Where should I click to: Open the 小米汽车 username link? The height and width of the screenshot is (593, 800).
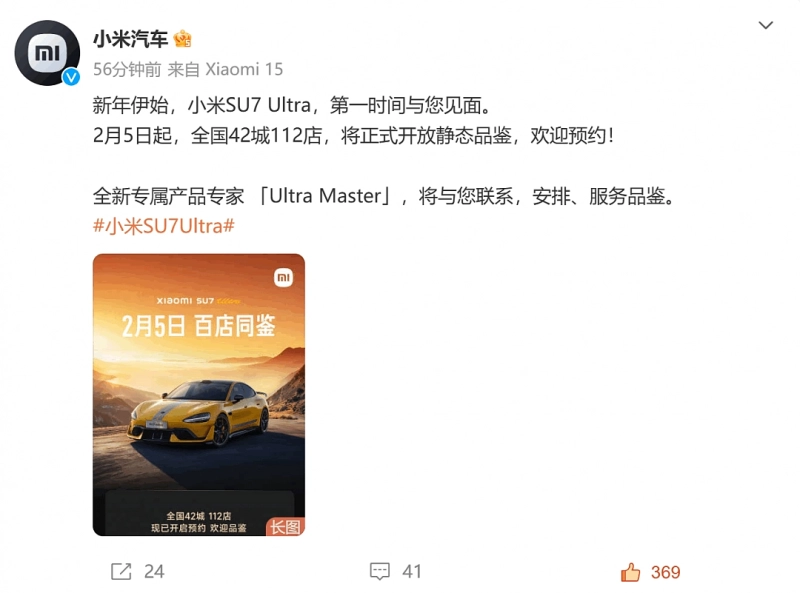pyautogui.click(x=130, y=39)
